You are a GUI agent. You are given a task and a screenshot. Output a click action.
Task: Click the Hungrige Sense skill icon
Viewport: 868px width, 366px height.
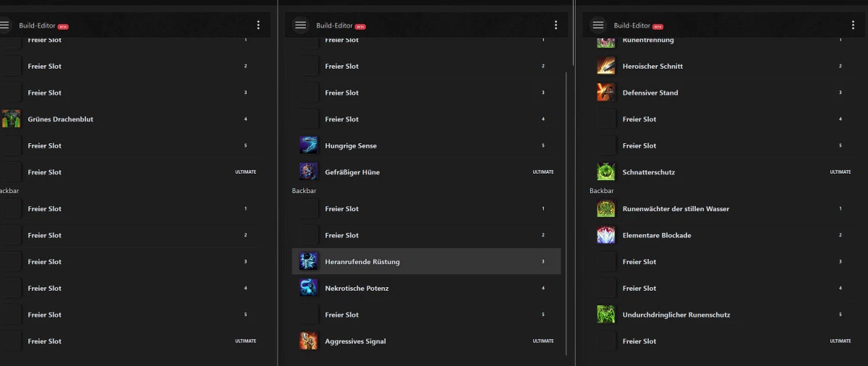pos(308,145)
